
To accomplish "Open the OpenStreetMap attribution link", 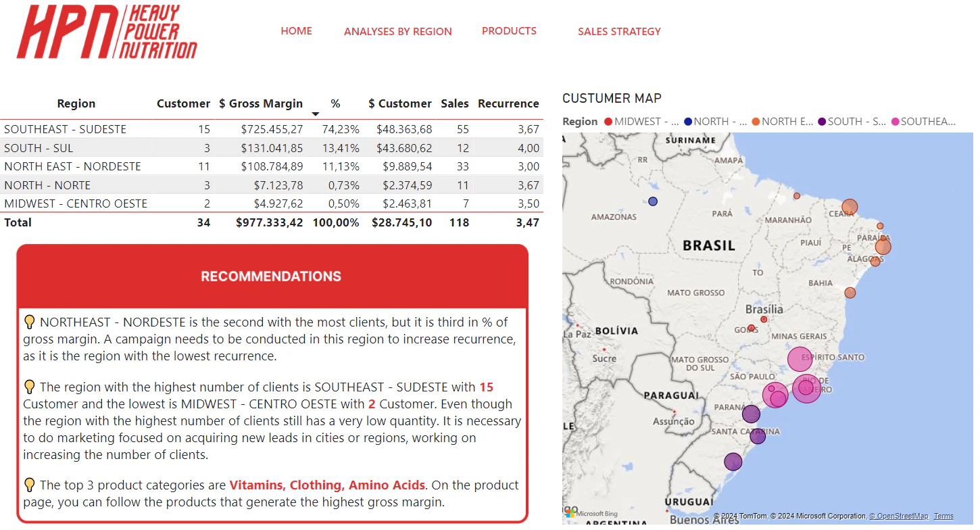I will 898,516.
